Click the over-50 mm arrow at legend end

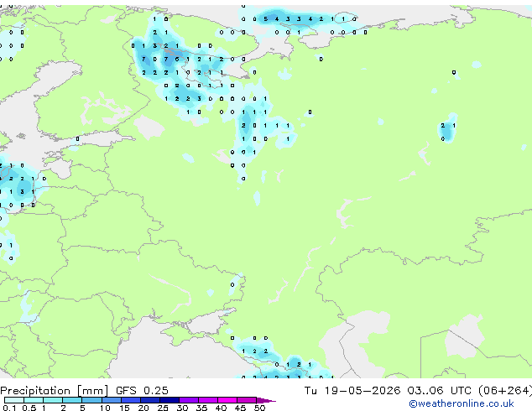tap(266, 400)
